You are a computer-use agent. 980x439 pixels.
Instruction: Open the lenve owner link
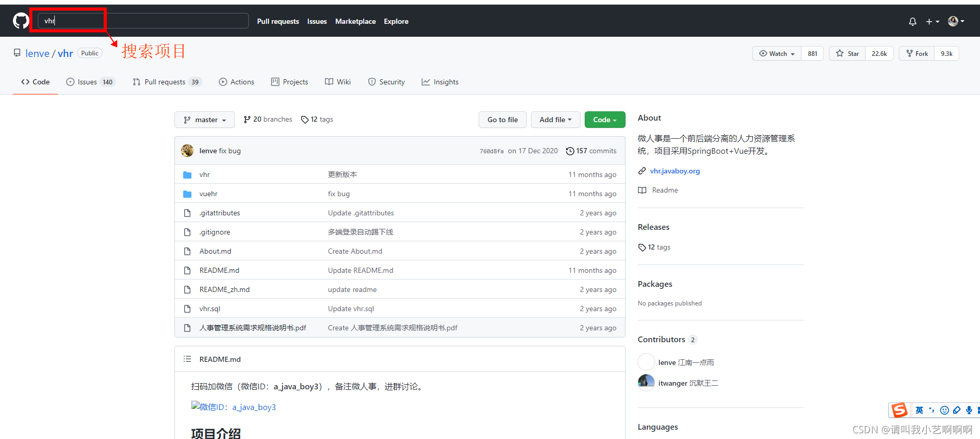[x=37, y=53]
